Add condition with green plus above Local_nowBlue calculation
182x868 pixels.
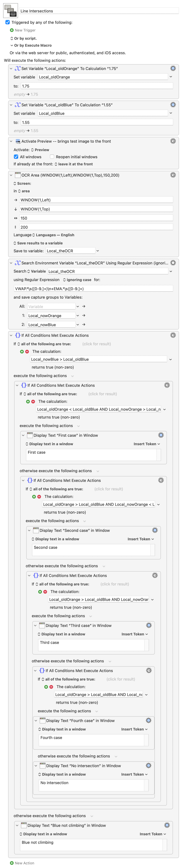pyautogui.click(x=22, y=351)
